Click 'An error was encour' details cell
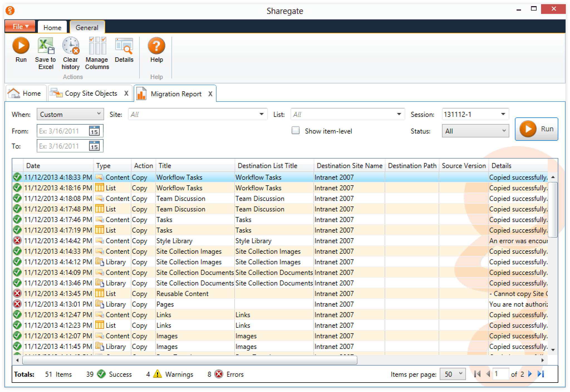This screenshot has width=570, height=392. tap(518, 241)
